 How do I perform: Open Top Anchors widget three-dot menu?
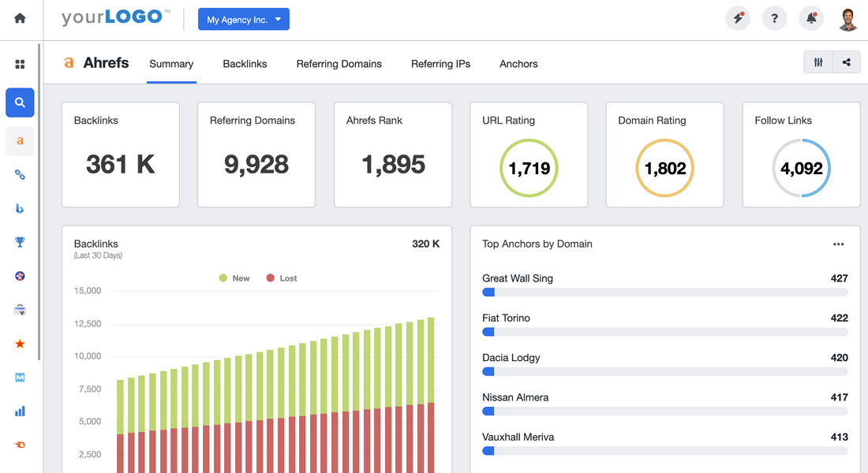[839, 244]
